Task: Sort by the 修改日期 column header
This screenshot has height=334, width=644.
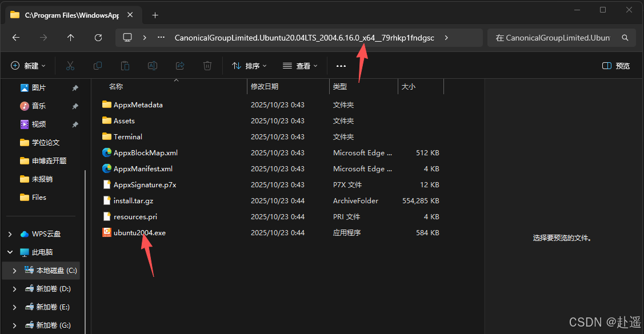Action: coord(265,87)
